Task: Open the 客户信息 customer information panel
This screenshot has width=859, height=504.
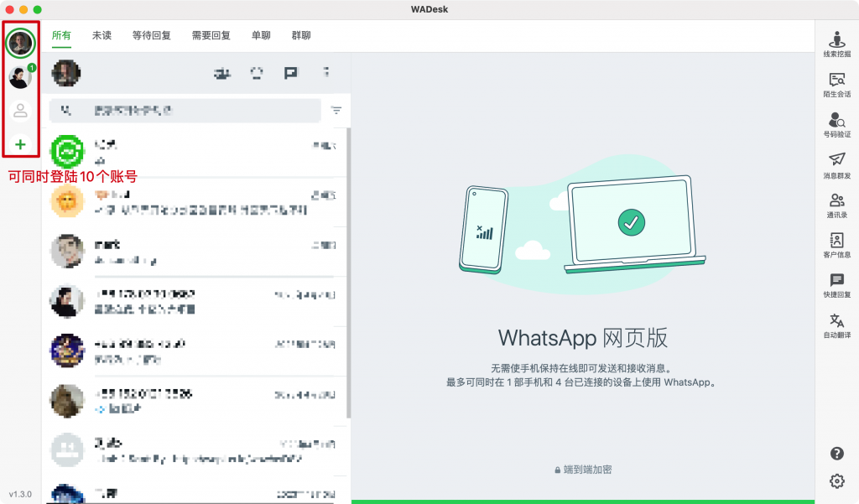Action: point(836,247)
